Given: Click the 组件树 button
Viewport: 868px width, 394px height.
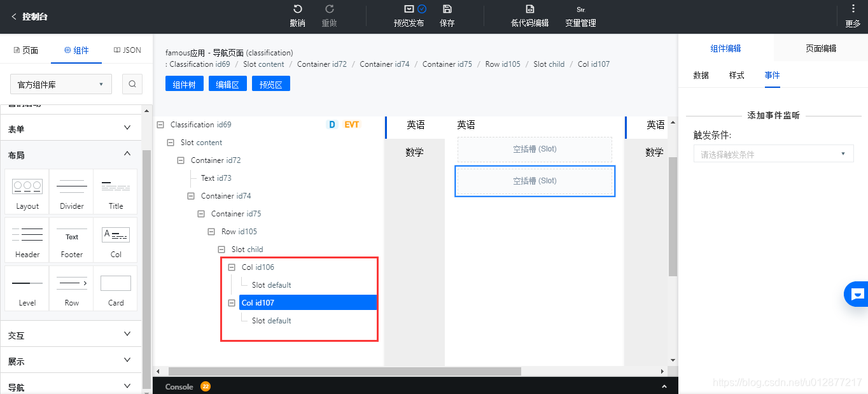Looking at the screenshot, I should click(185, 83).
